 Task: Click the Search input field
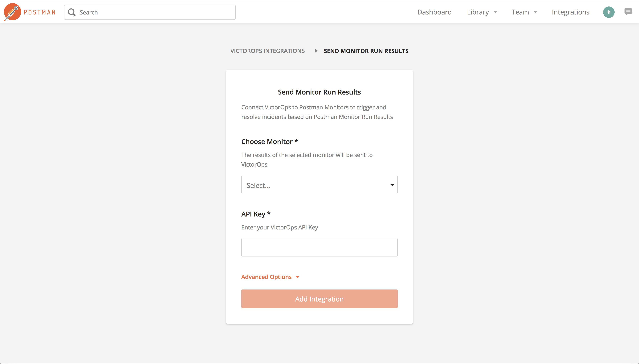(150, 12)
